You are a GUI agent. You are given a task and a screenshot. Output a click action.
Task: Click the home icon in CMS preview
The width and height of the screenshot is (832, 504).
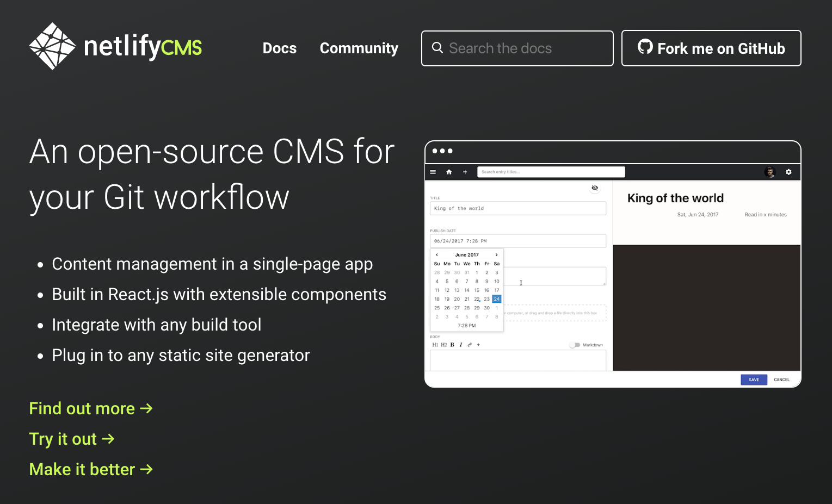(x=449, y=172)
